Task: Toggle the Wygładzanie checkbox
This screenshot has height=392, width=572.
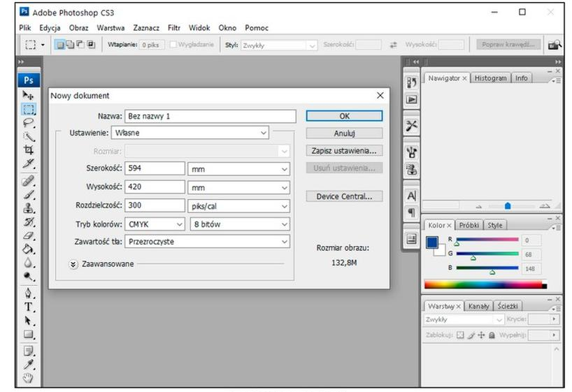Action: [x=173, y=45]
